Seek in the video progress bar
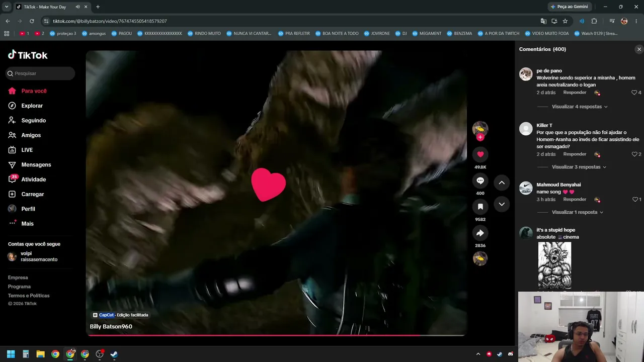The height and width of the screenshot is (362, 644). (x=276, y=335)
